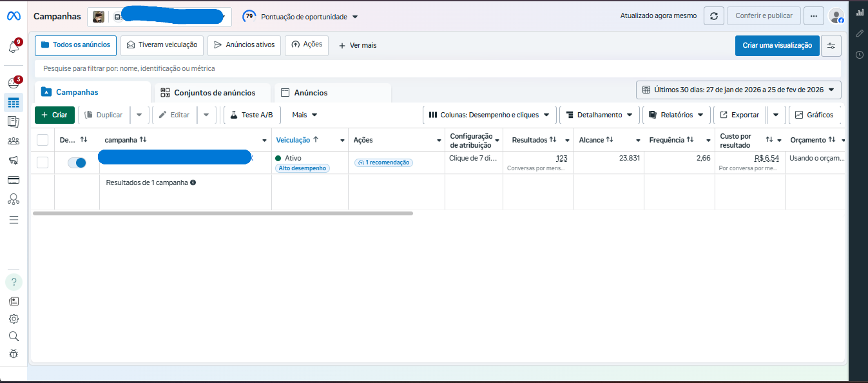Click the table horizontal scrollbar
This screenshot has width=868, height=383.
pos(222,213)
